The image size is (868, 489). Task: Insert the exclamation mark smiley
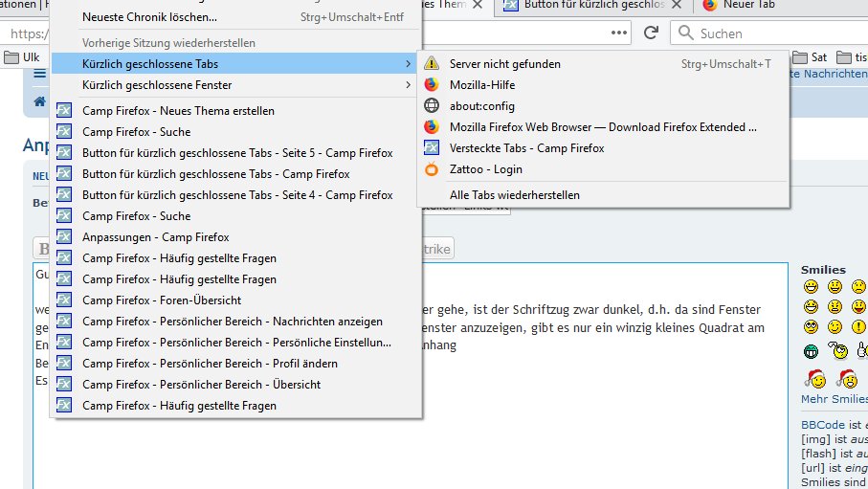[858, 326]
